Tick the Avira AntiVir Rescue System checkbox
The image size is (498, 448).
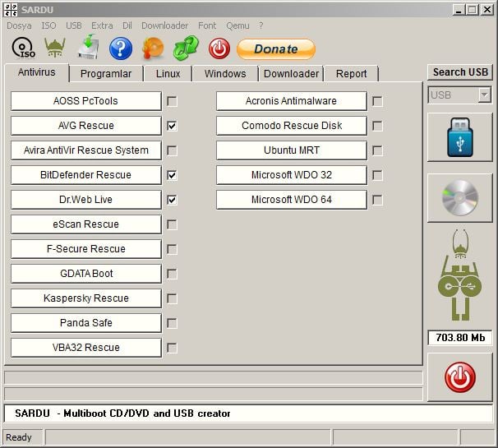(x=172, y=150)
